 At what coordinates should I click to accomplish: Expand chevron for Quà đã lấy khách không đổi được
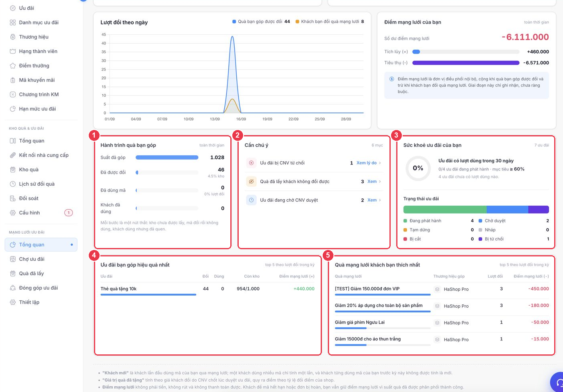380,182
